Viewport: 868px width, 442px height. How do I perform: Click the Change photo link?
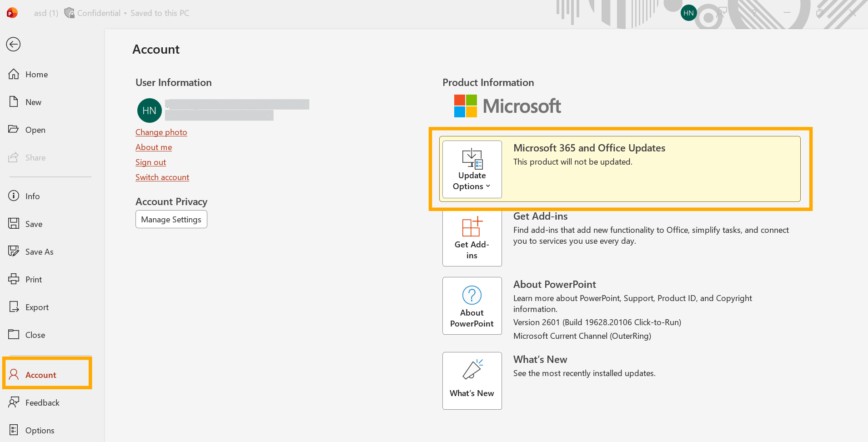pyautogui.click(x=161, y=132)
